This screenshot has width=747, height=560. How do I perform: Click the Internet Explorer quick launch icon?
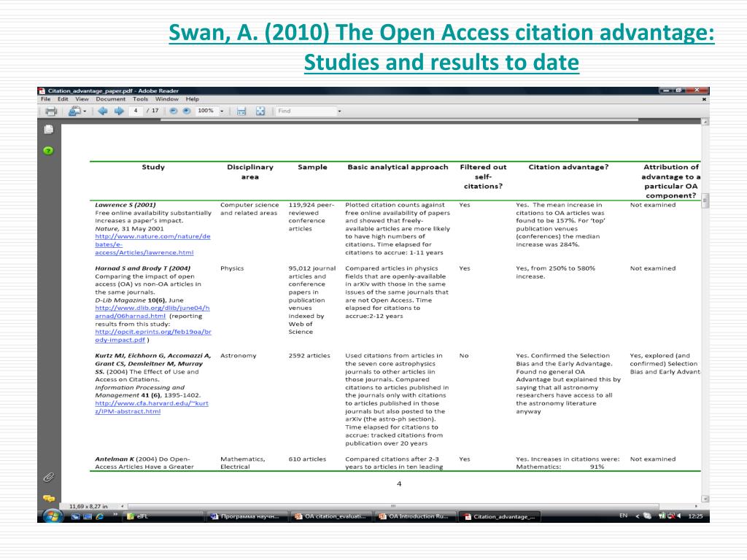coord(99,516)
